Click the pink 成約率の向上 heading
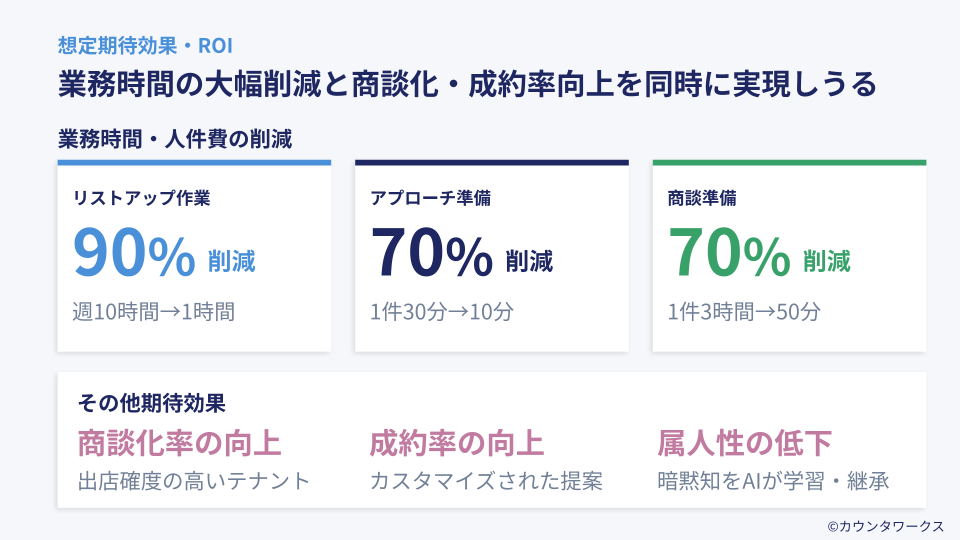Screen dimensions: 960x540 (457, 442)
